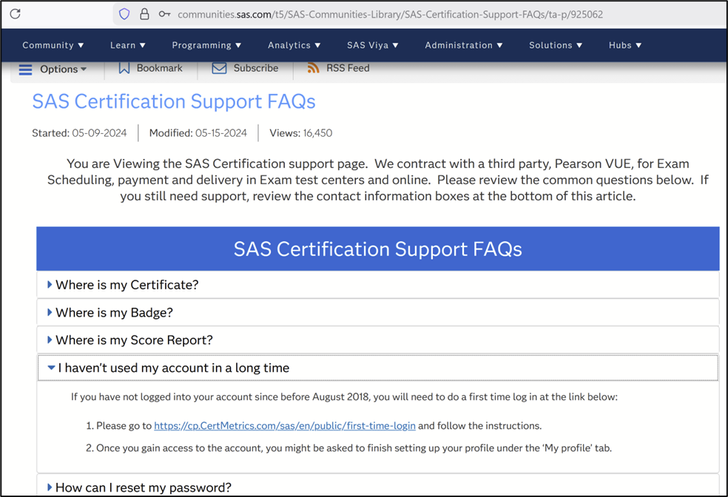The height and width of the screenshot is (497, 728).
Task: Open the Programming dropdown menu
Action: click(206, 45)
